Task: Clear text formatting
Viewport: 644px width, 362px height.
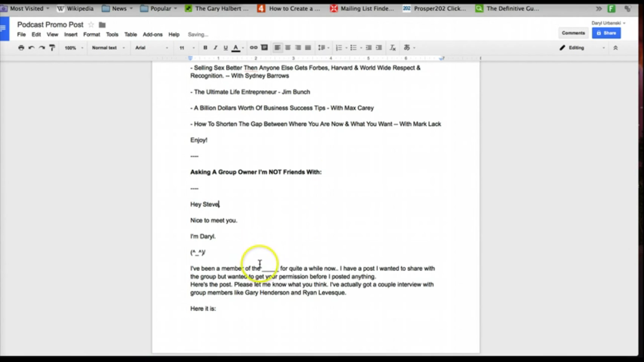Action: pyautogui.click(x=393, y=48)
